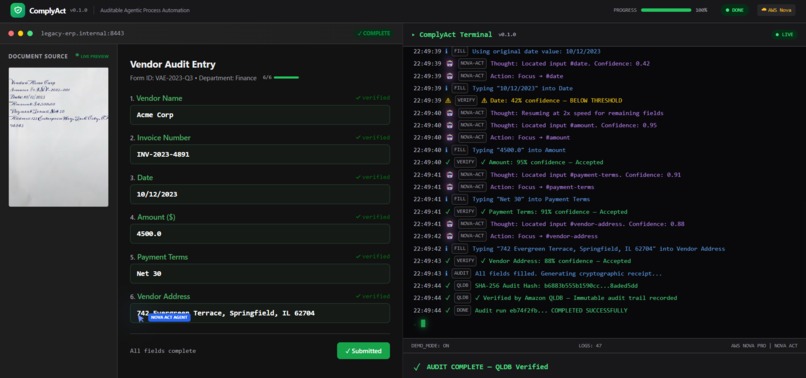Click the AWS Nova badge in header
Image resolution: width=806 pixels, height=378 pixels.
pyautogui.click(x=776, y=10)
